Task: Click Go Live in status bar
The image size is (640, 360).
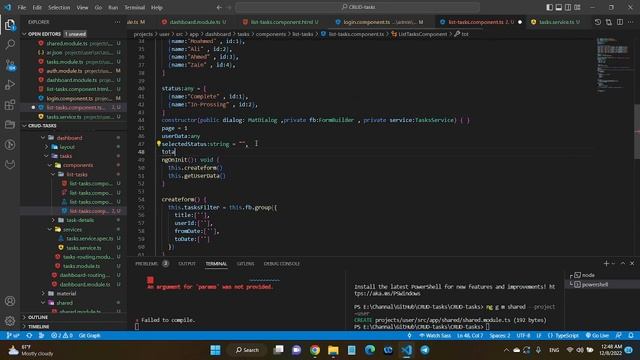Action: click(x=598, y=336)
